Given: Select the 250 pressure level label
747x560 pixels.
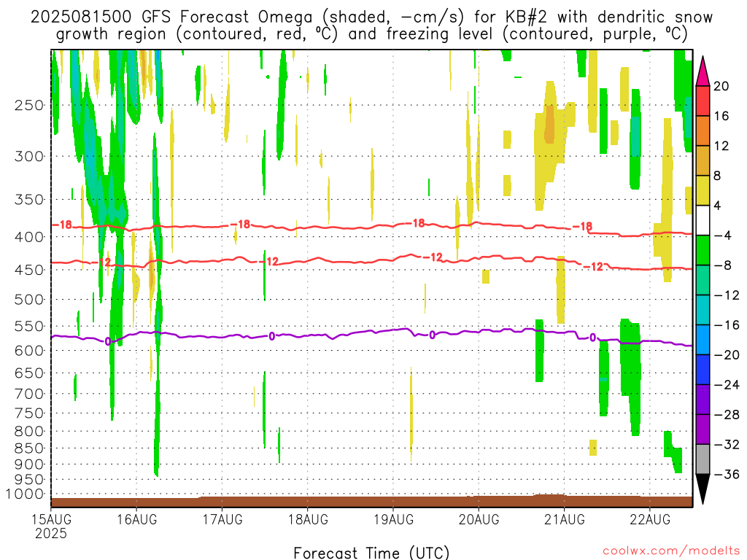Looking at the screenshot, I should (x=29, y=105).
